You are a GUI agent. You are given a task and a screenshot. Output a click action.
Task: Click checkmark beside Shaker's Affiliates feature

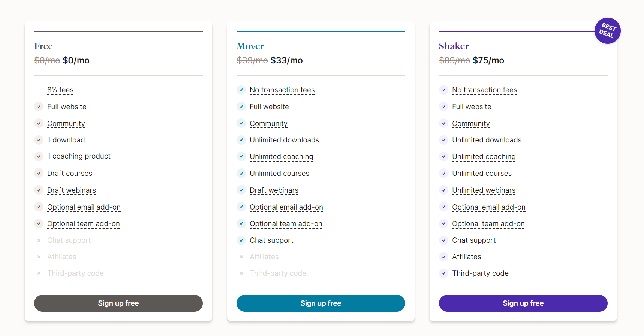coord(444,256)
